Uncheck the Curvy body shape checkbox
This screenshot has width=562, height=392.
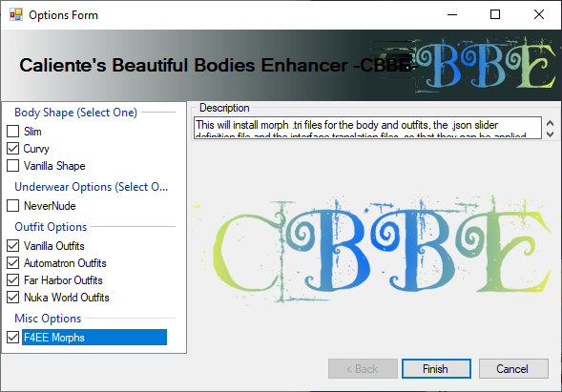pos(13,149)
